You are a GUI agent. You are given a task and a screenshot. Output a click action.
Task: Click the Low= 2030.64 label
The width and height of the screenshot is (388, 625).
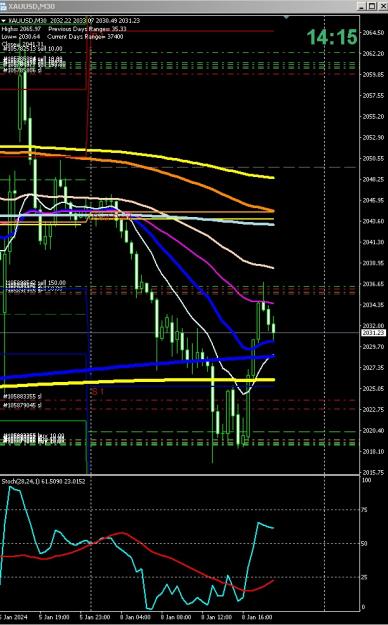pos(21,37)
